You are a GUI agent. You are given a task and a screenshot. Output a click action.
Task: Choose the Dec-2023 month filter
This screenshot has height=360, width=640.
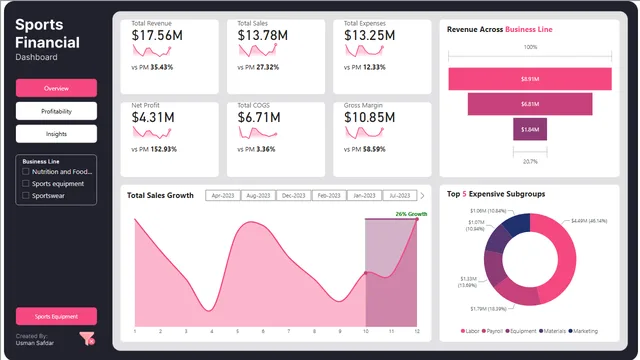point(293,196)
